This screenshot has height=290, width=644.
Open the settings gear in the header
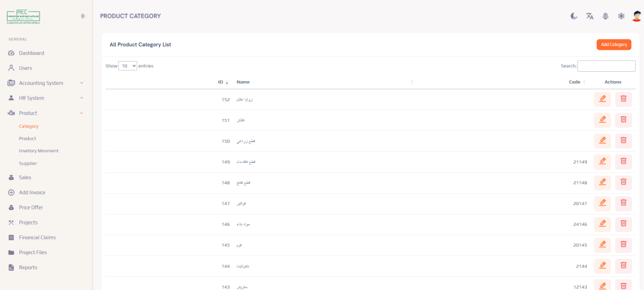pos(621,16)
